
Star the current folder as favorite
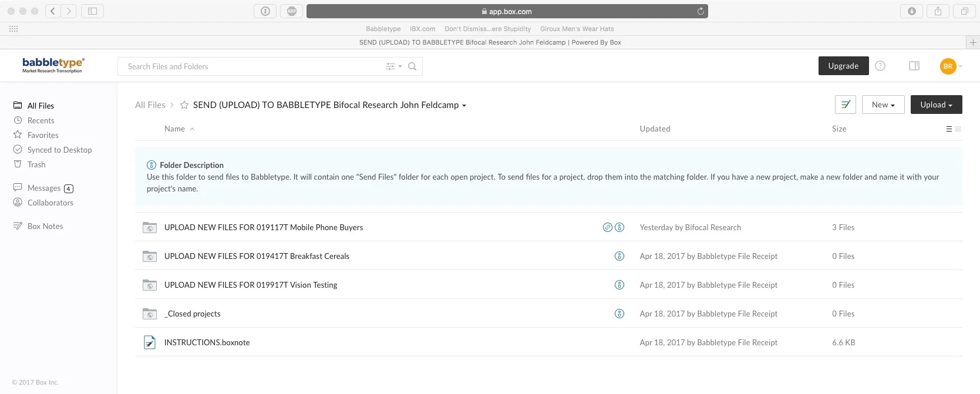(184, 105)
